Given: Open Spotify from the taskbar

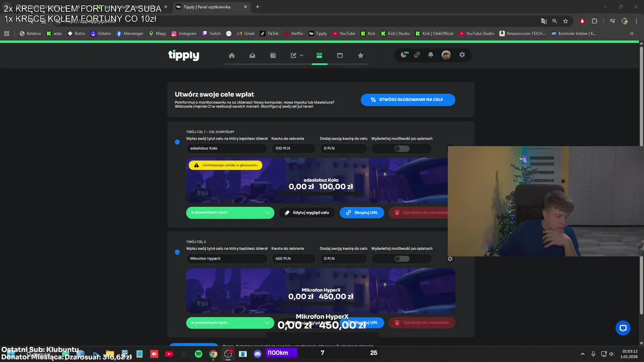Looking at the screenshot, I should coord(198,354).
